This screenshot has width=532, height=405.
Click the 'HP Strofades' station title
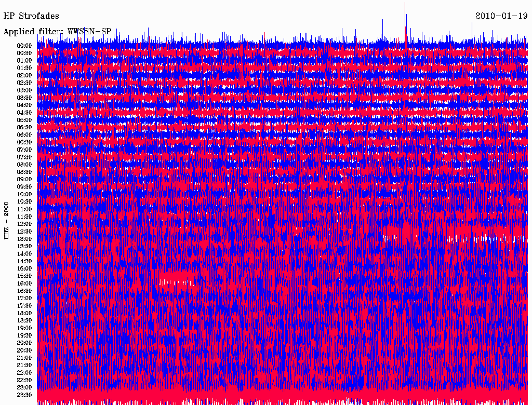coord(31,16)
